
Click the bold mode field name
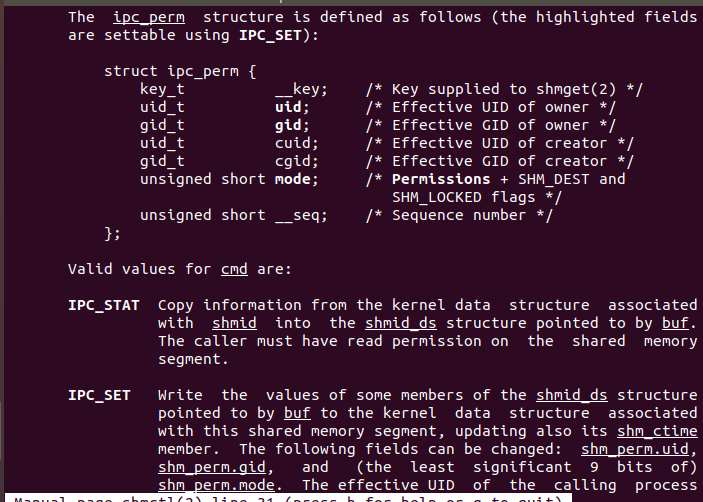[x=292, y=179]
